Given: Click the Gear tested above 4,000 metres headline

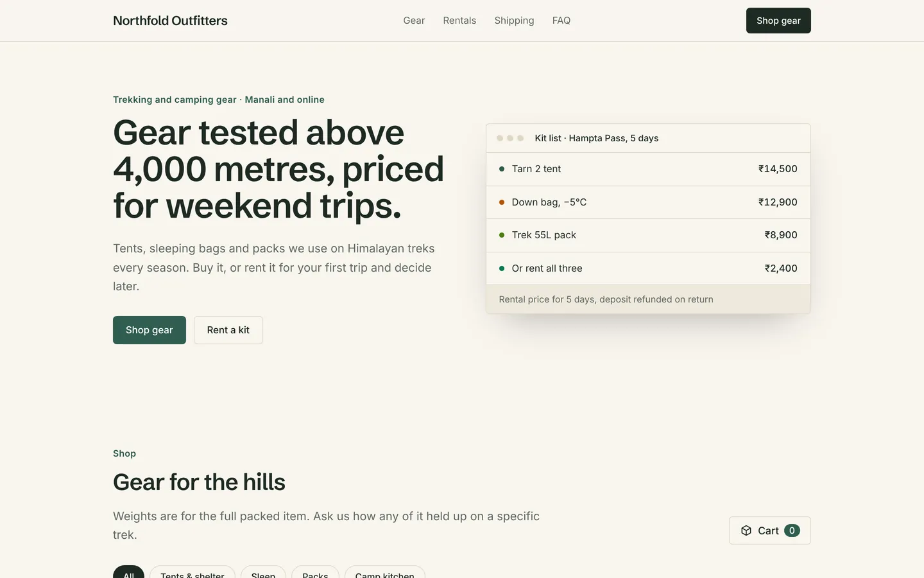Looking at the screenshot, I should 278,169.
